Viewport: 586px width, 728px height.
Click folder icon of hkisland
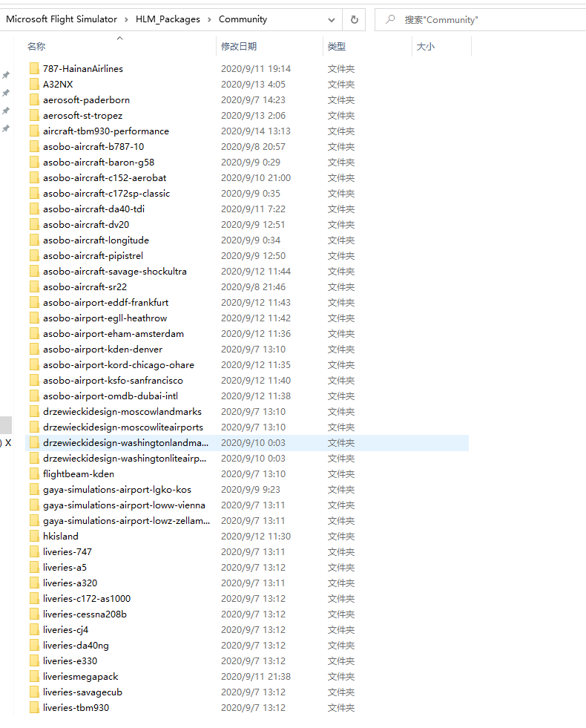[x=34, y=537]
